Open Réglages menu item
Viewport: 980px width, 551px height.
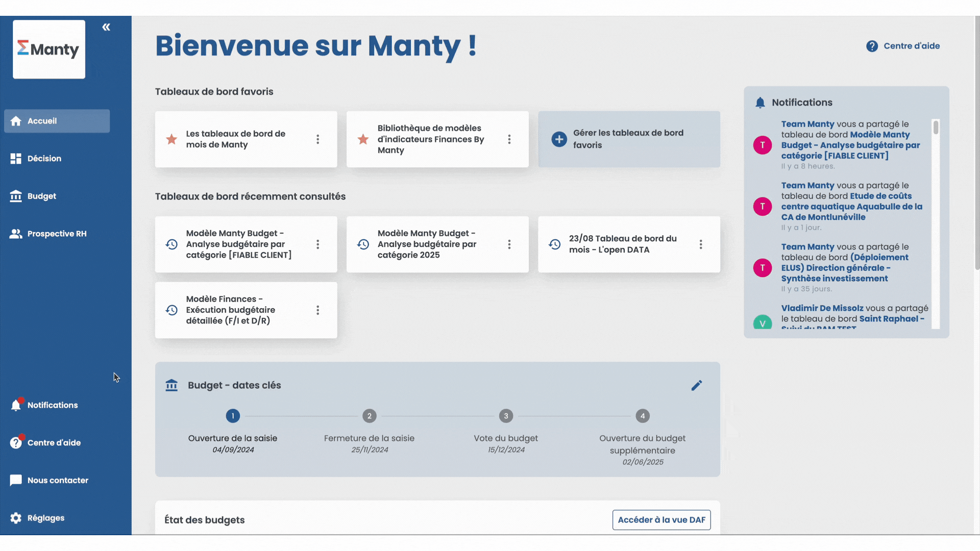coord(57,518)
